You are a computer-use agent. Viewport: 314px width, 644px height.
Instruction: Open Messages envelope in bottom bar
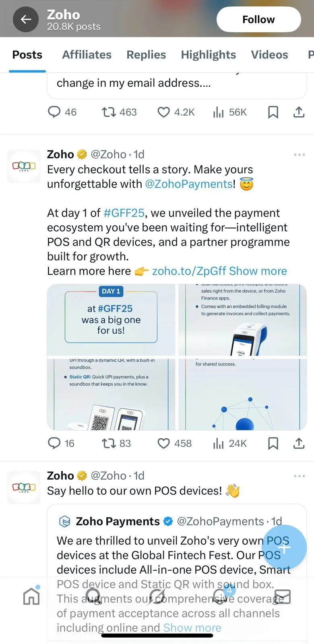[x=282, y=597]
